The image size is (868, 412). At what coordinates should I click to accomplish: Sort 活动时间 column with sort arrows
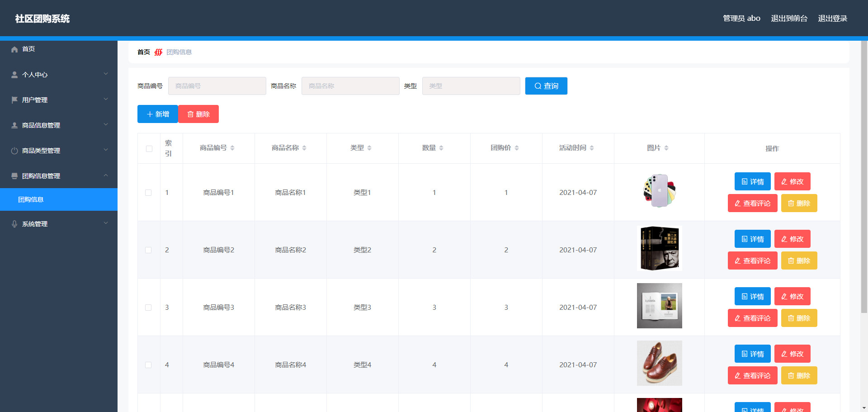(592, 148)
